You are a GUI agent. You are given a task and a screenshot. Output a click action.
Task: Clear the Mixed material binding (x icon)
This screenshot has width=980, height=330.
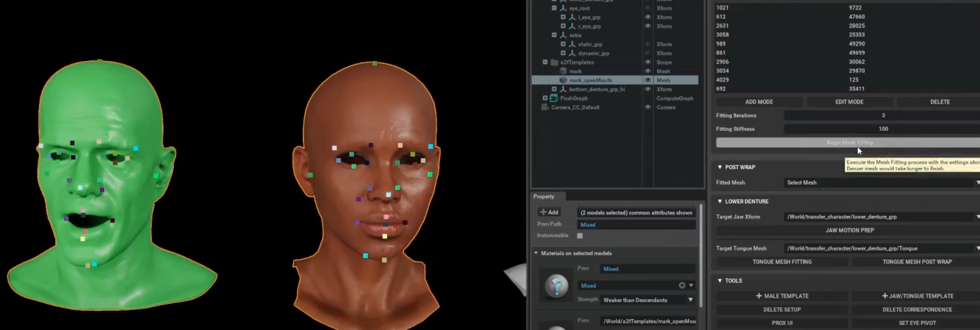tap(682, 286)
